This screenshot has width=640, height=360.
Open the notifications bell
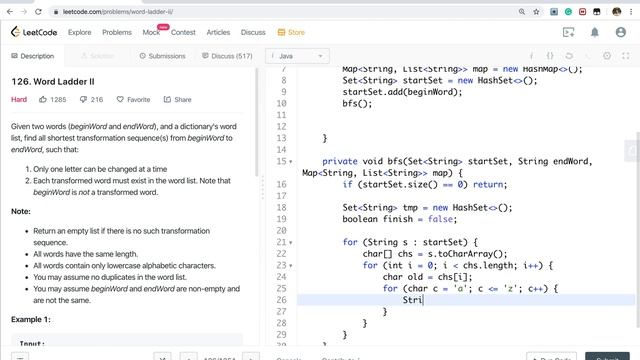coord(595,32)
